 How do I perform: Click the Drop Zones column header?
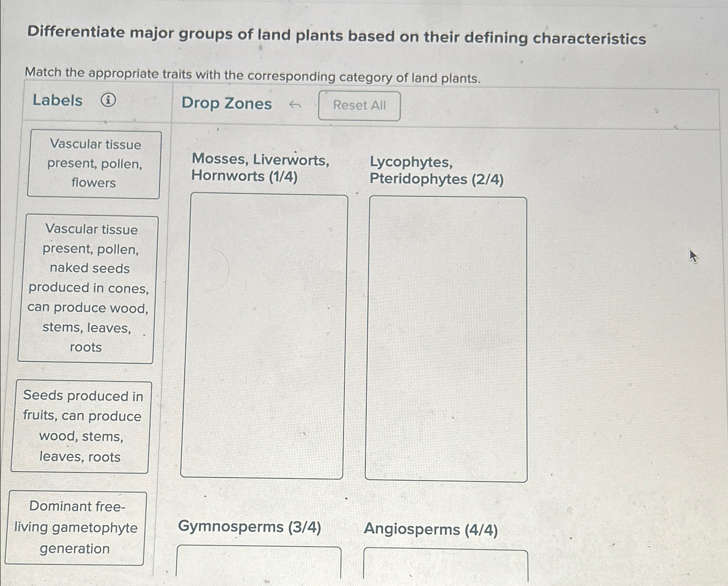pyautogui.click(x=226, y=104)
